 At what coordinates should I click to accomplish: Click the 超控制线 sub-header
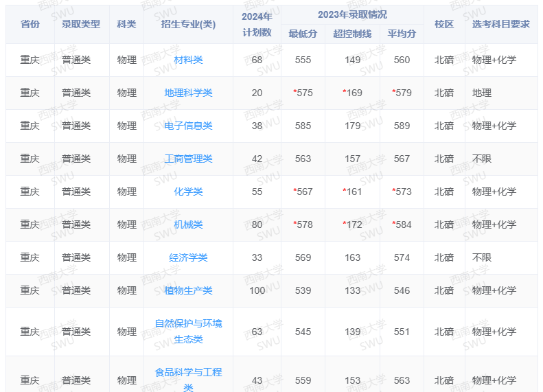pos(352,34)
